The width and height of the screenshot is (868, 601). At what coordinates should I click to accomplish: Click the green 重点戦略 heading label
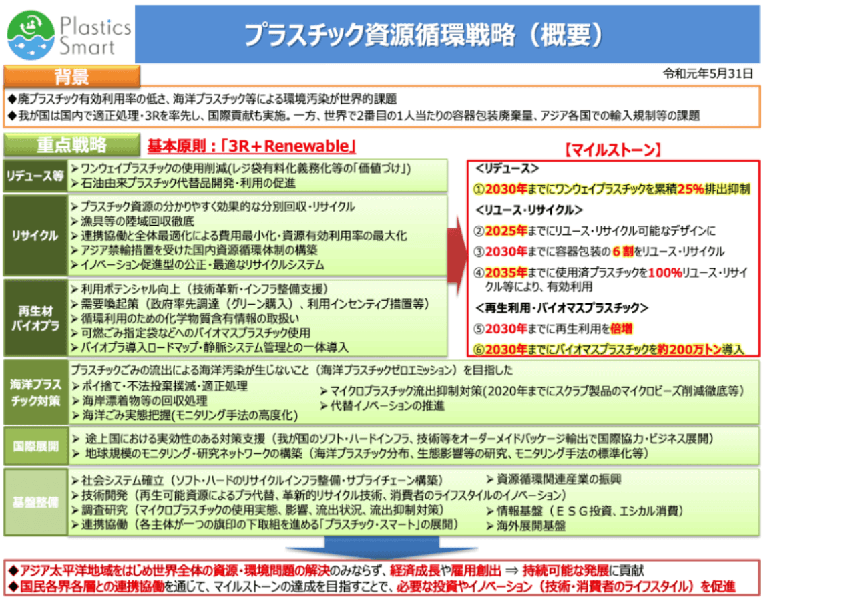click(x=71, y=145)
